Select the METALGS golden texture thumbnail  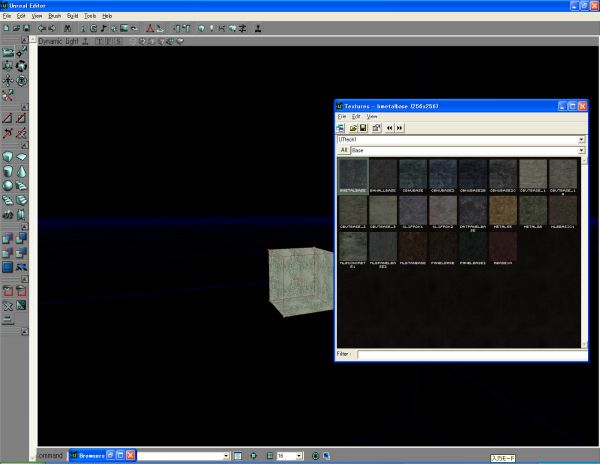[503, 212]
